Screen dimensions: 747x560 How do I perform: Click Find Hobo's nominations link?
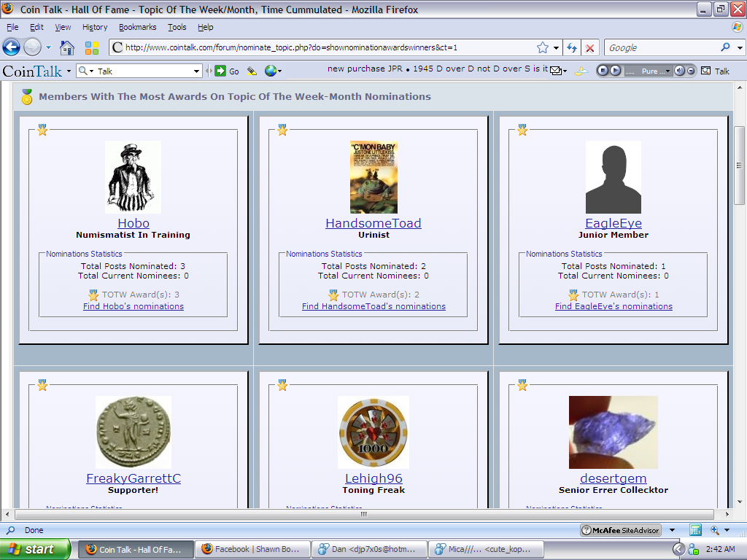coord(133,306)
